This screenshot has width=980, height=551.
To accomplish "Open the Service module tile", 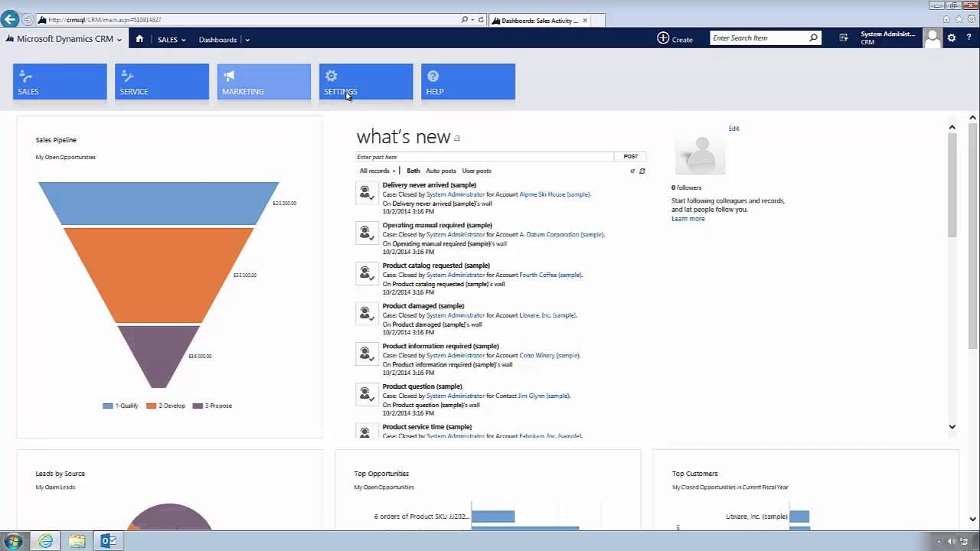I will click(162, 81).
